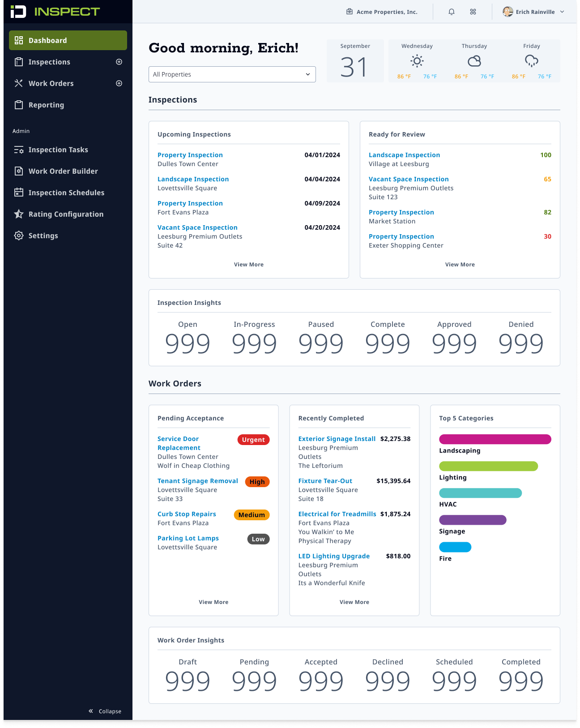Click the HVAC category bar
The height and width of the screenshot is (728, 580).
[480, 493]
